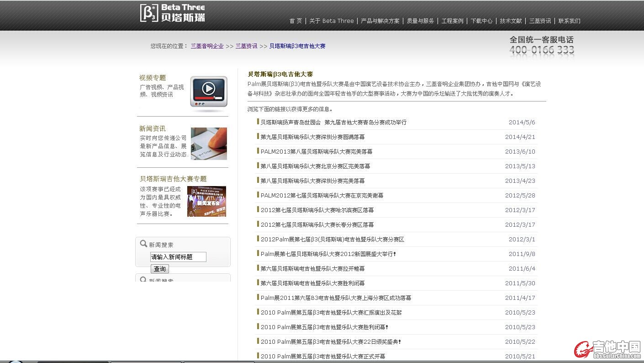Viewport: 644px width, 363px height.
Task: Open article 2010 Palm展第五届22日颁奖盛典
Action: point(331,342)
